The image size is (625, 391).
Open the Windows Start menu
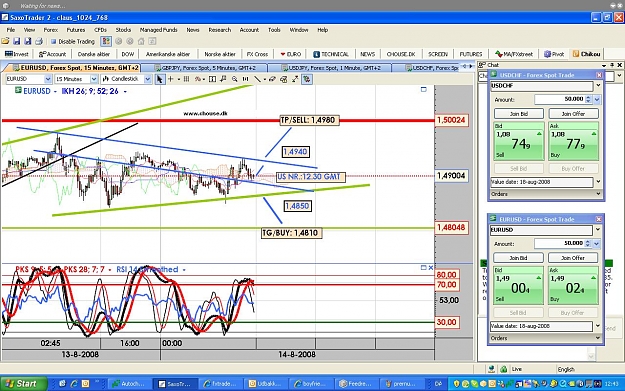(x=23, y=383)
